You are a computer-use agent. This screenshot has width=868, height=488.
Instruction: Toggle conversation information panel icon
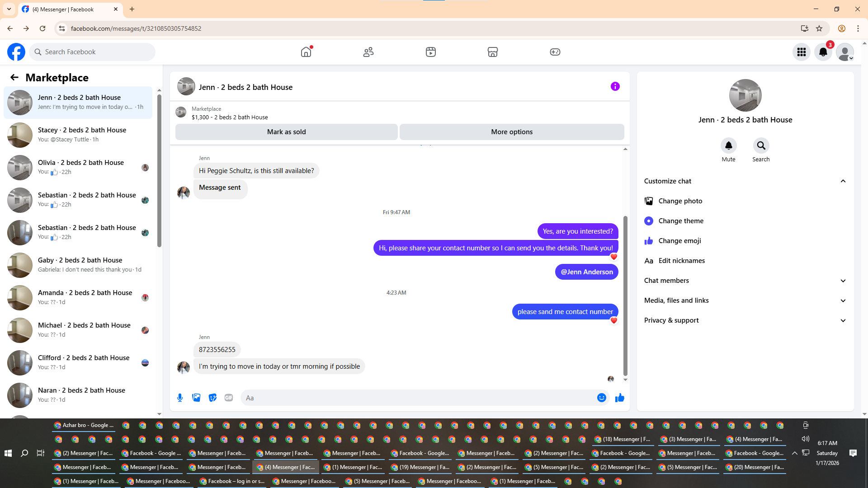[x=615, y=86]
